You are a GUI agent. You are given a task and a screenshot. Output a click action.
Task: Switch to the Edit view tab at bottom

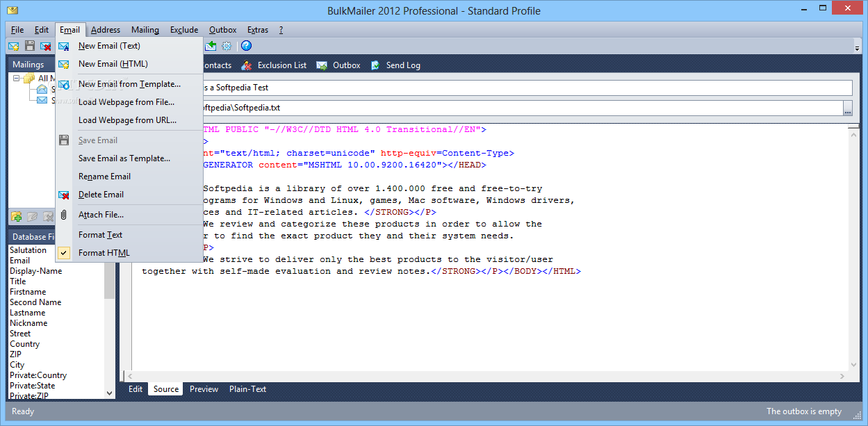(x=136, y=389)
